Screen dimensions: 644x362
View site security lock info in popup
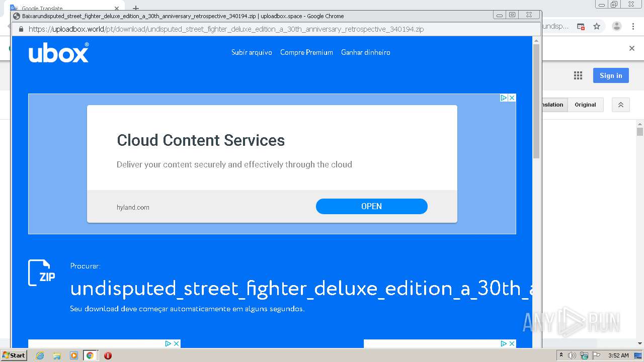tap(21, 29)
